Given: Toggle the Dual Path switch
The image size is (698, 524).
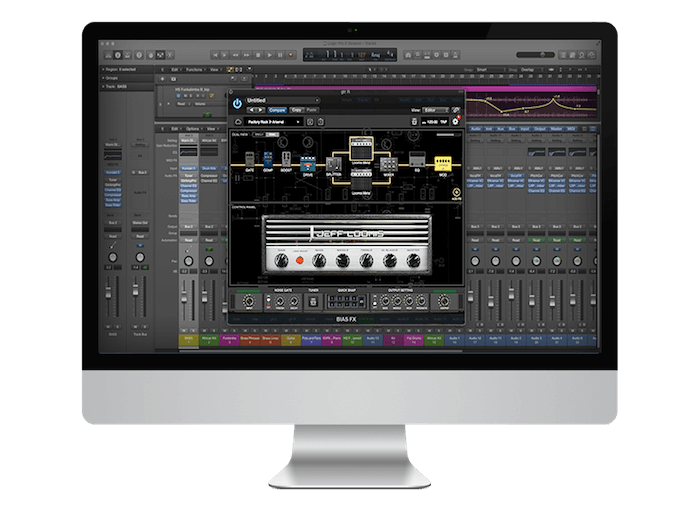Looking at the screenshot, I should 265,134.
